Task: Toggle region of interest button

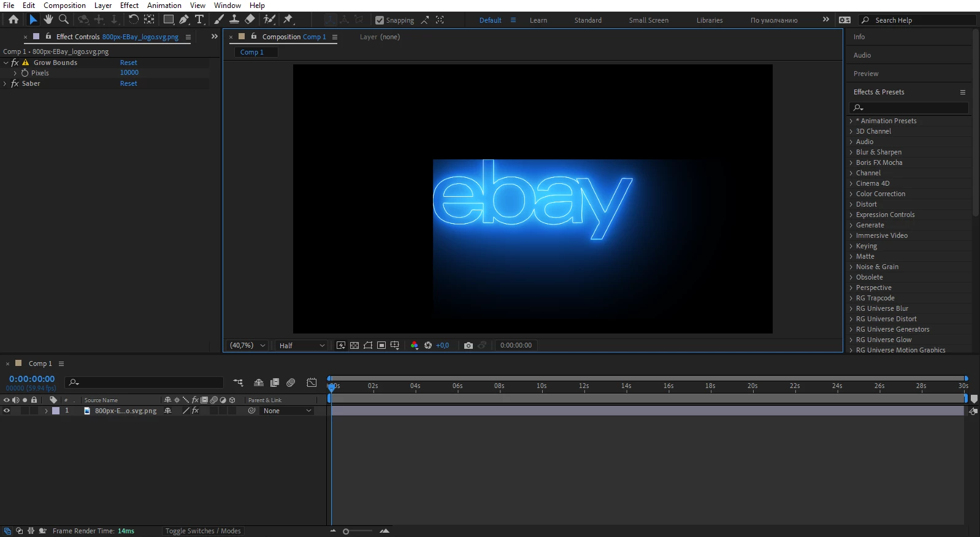Action: (381, 346)
